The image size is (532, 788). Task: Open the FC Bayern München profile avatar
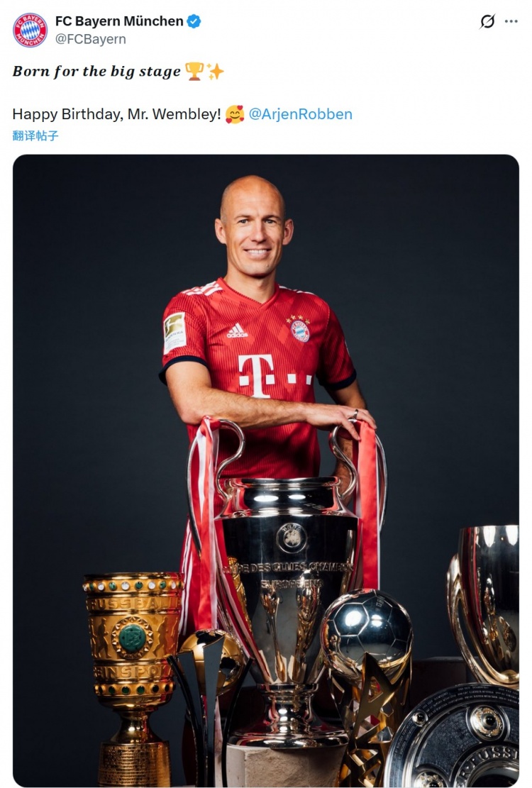(30, 30)
